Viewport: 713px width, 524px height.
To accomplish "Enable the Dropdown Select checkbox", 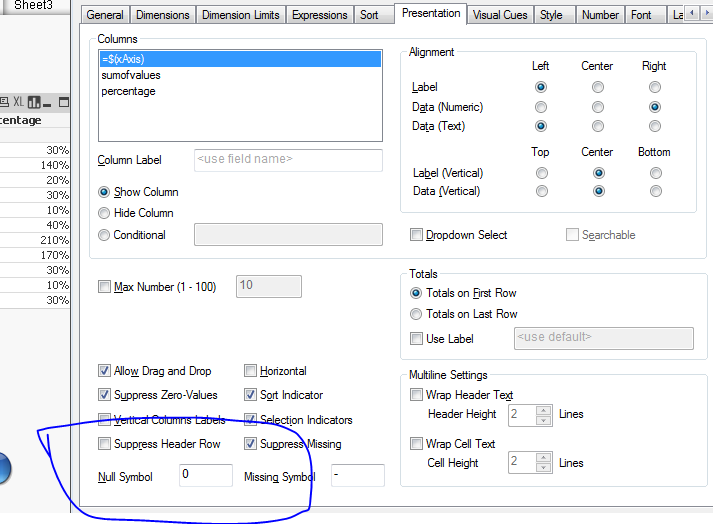I will 417,235.
